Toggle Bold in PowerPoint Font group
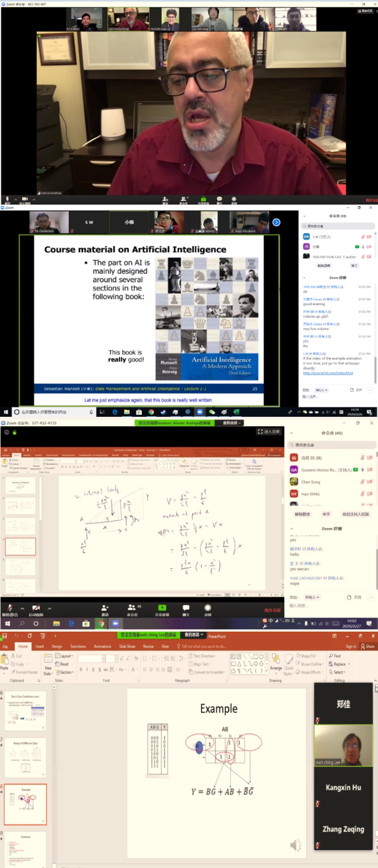Viewport: 378px width, 868px height. [x=81, y=669]
